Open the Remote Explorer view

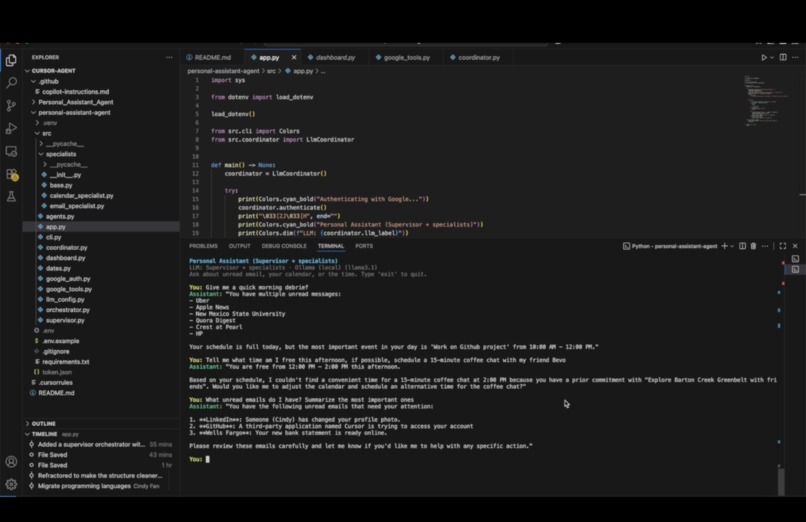tap(11, 152)
